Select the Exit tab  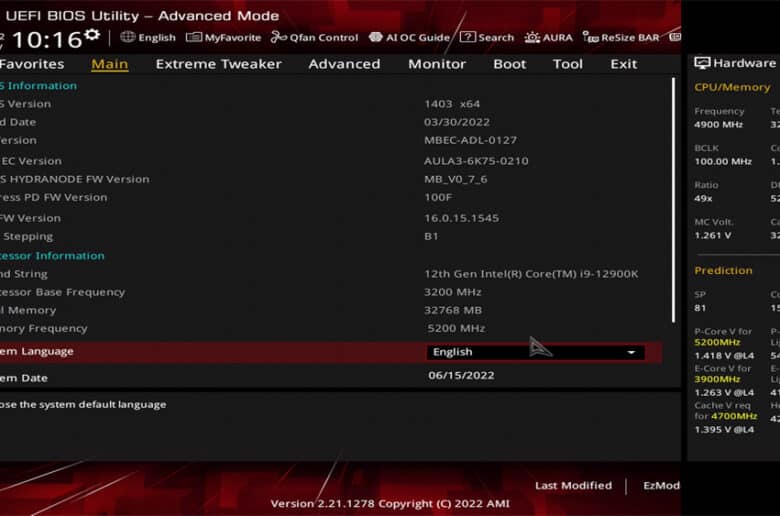click(x=623, y=64)
